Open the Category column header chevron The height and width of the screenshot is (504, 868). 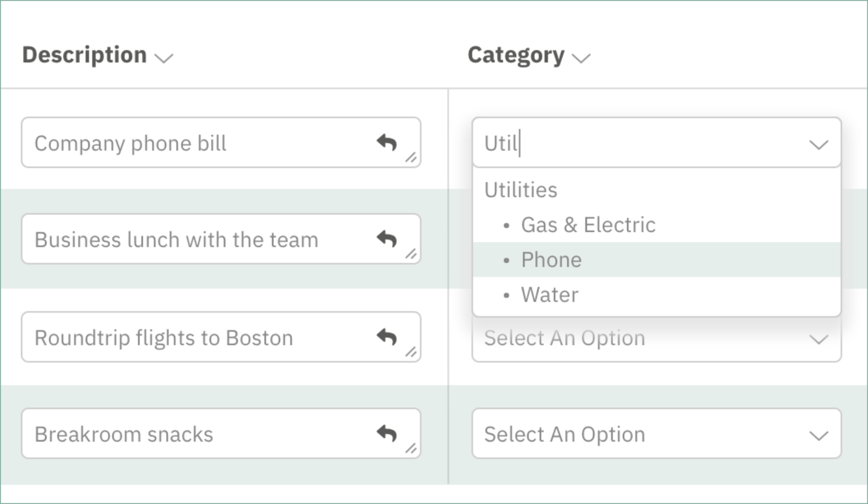(x=581, y=58)
